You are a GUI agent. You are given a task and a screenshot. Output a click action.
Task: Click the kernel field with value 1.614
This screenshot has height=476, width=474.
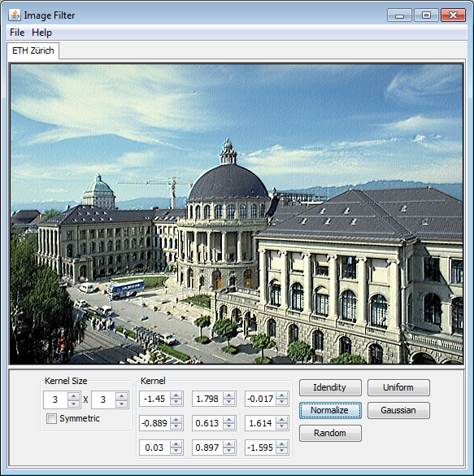(x=260, y=423)
